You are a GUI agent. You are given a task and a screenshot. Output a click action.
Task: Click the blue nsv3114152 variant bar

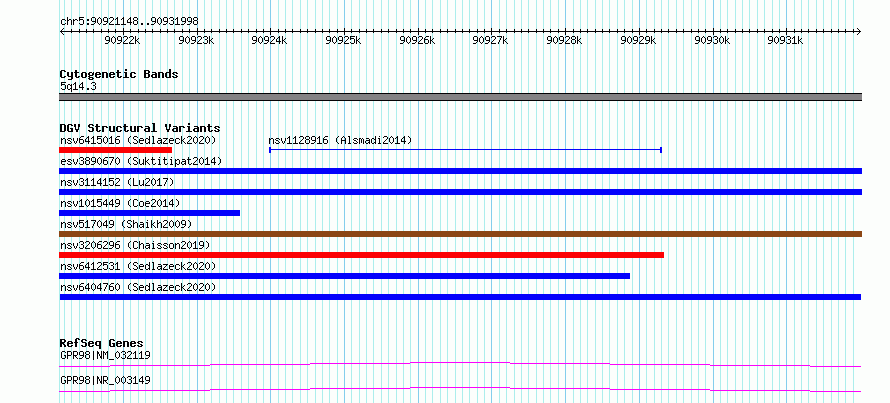460,192
